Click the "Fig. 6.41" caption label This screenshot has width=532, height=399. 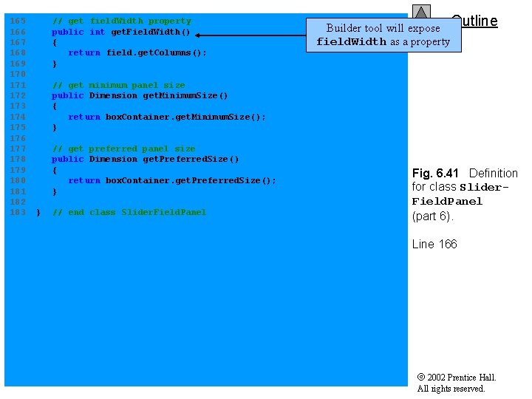435,174
